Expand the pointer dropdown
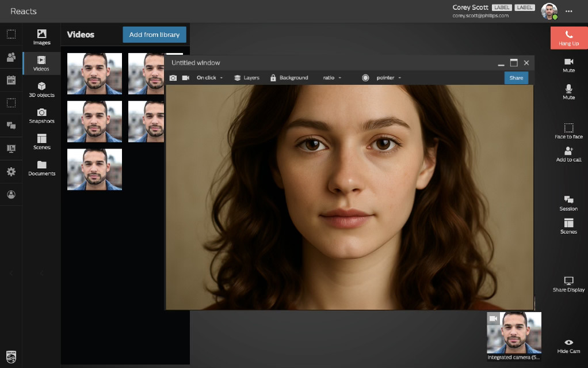Screen dimensions: 588x368 (388, 78)
